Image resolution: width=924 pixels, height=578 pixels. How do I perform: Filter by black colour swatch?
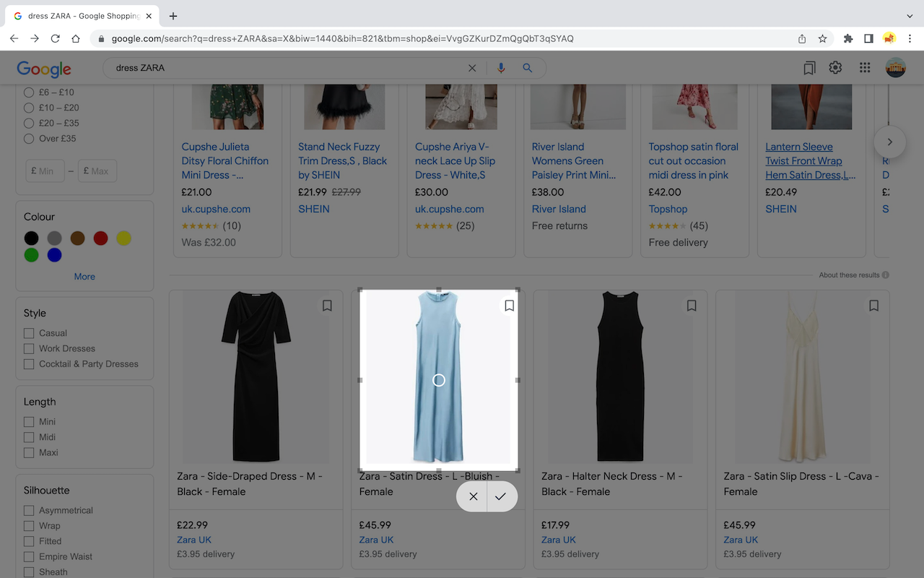point(32,238)
